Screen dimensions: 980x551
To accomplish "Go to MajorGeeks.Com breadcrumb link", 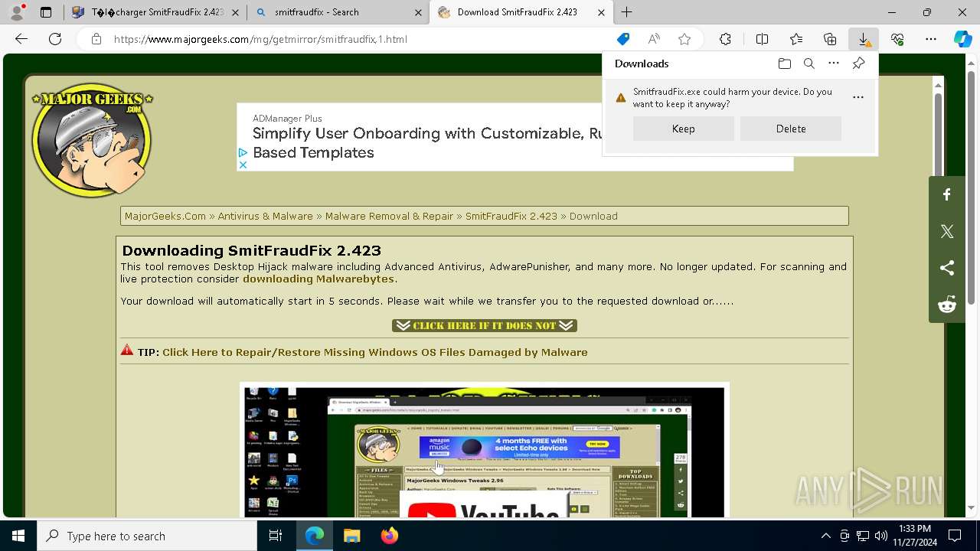I will (x=165, y=216).
